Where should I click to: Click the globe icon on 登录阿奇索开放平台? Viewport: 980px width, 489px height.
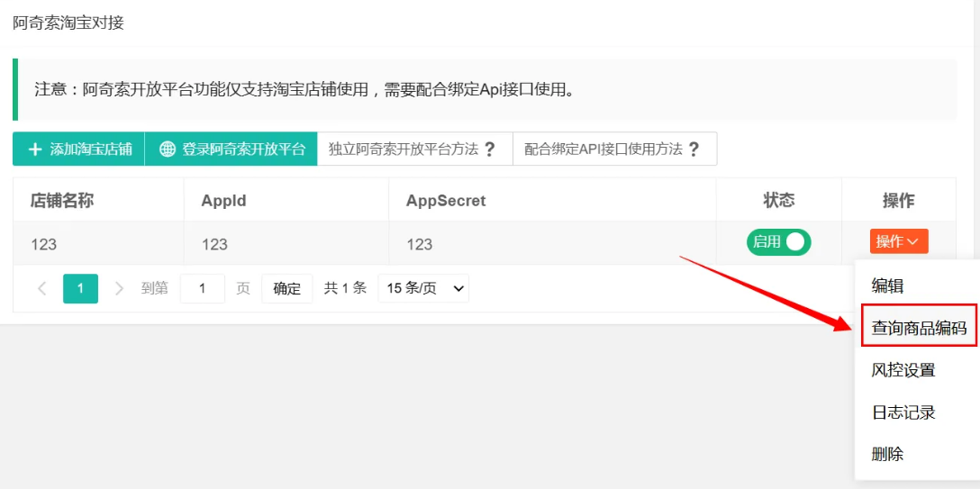[168, 149]
